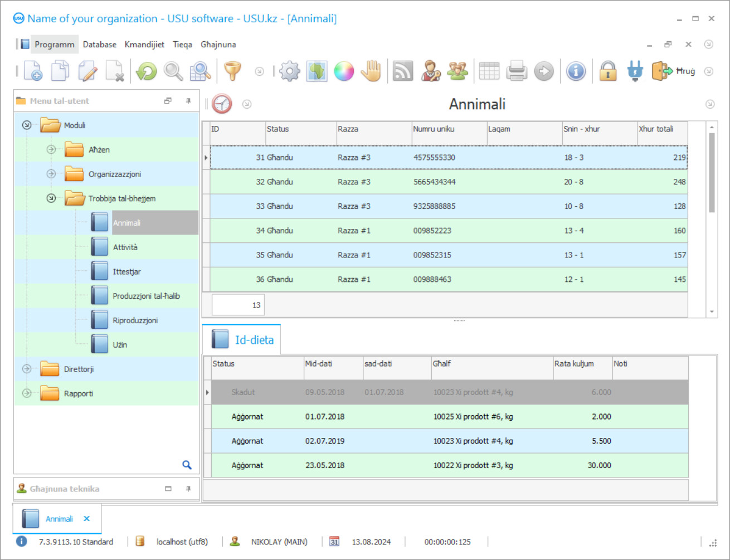Click the toolbar options arrow beside the funnel
730x560 pixels.
click(259, 71)
